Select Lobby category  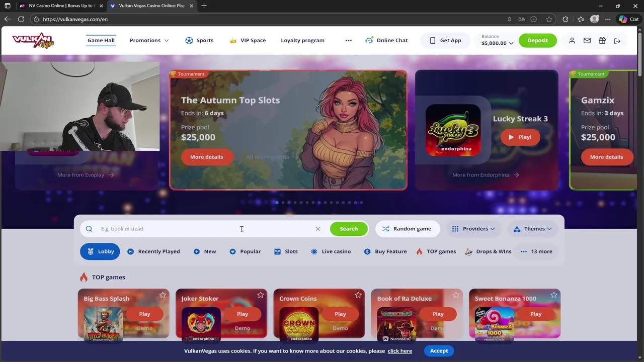(100, 251)
